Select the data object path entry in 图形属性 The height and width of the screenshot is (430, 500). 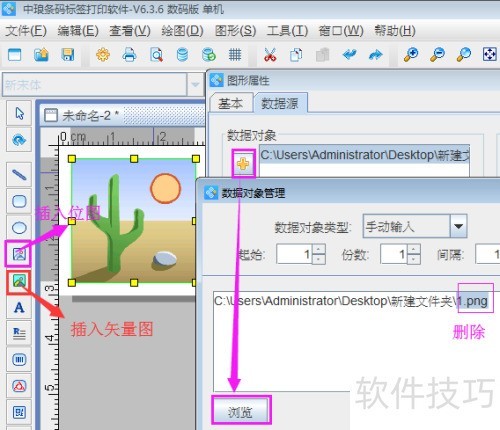pos(365,155)
